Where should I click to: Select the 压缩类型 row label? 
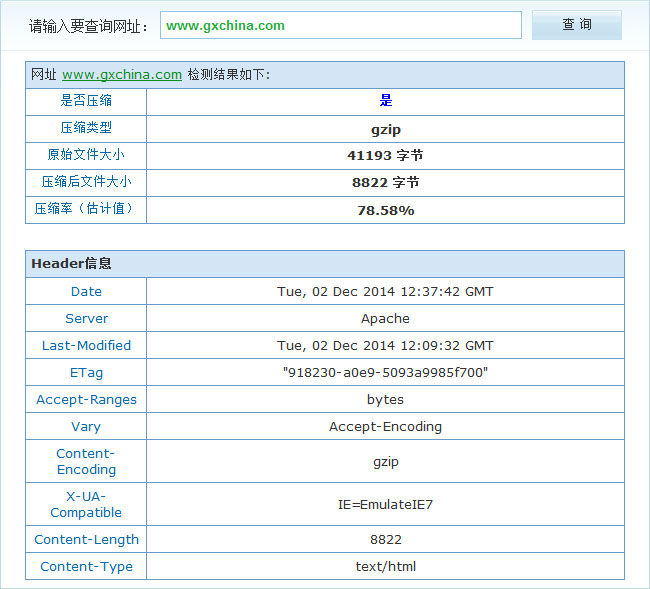coord(86,128)
